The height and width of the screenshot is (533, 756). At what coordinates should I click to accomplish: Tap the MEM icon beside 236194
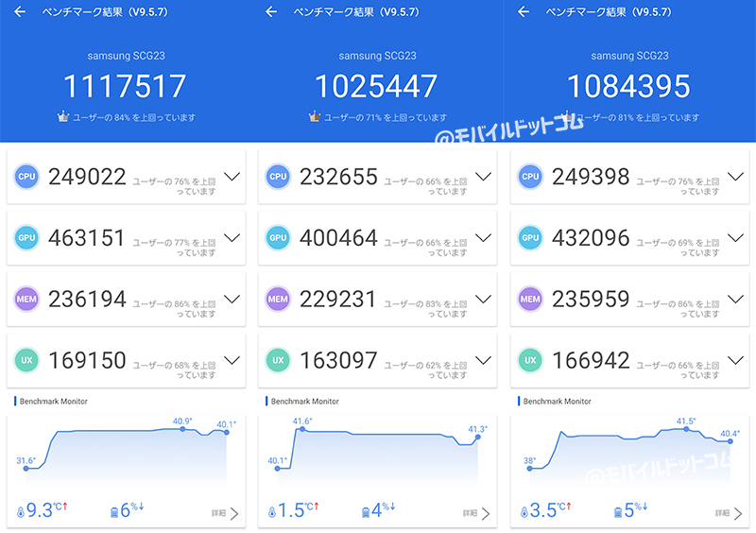click(26, 299)
